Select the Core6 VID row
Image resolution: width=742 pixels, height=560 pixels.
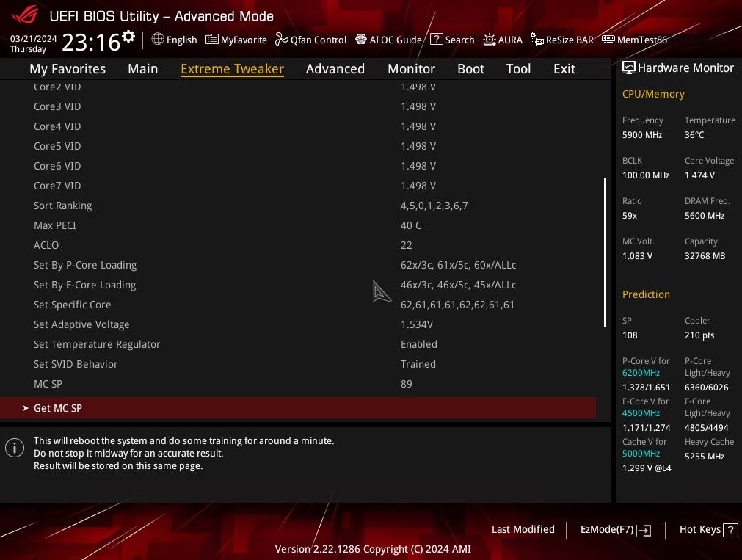pyautogui.click(x=298, y=166)
